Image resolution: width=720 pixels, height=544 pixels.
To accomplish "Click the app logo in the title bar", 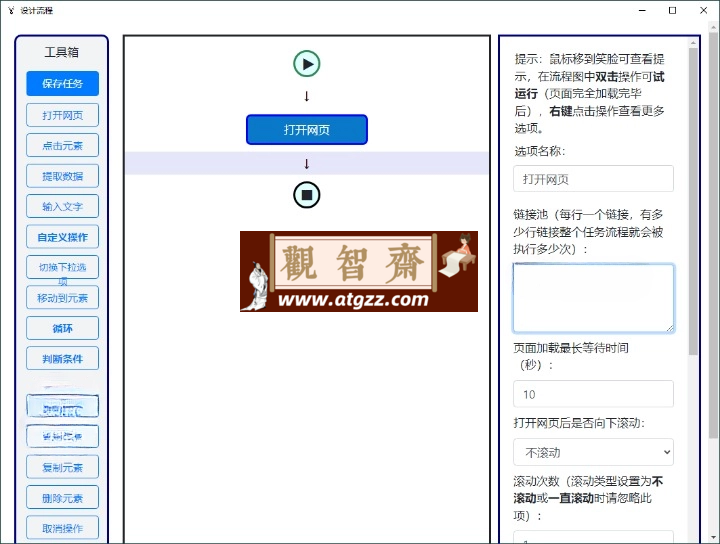I will pyautogui.click(x=11, y=11).
